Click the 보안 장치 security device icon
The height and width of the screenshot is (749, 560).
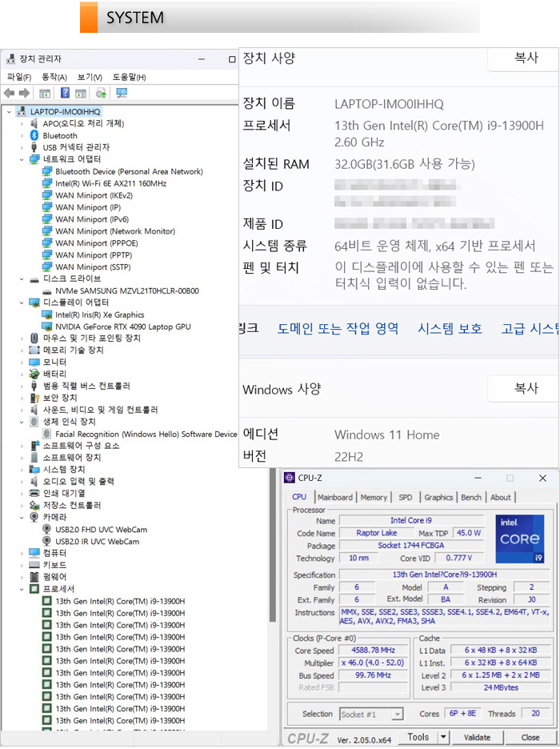point(34,398)
